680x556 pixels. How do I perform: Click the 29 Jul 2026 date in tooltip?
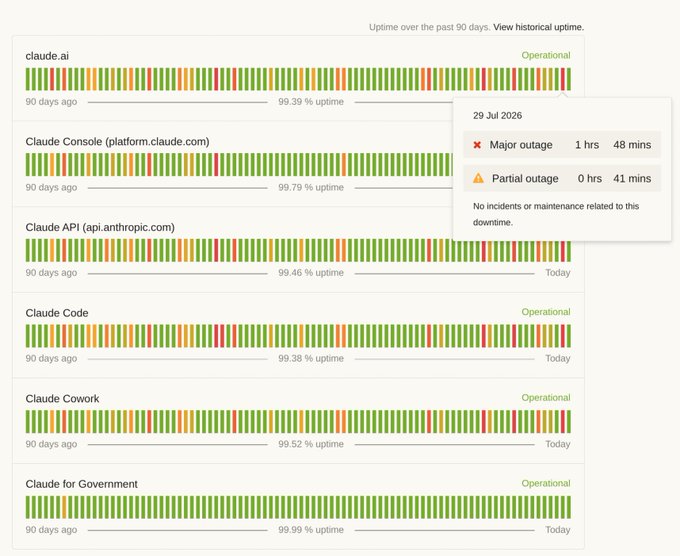497,115
